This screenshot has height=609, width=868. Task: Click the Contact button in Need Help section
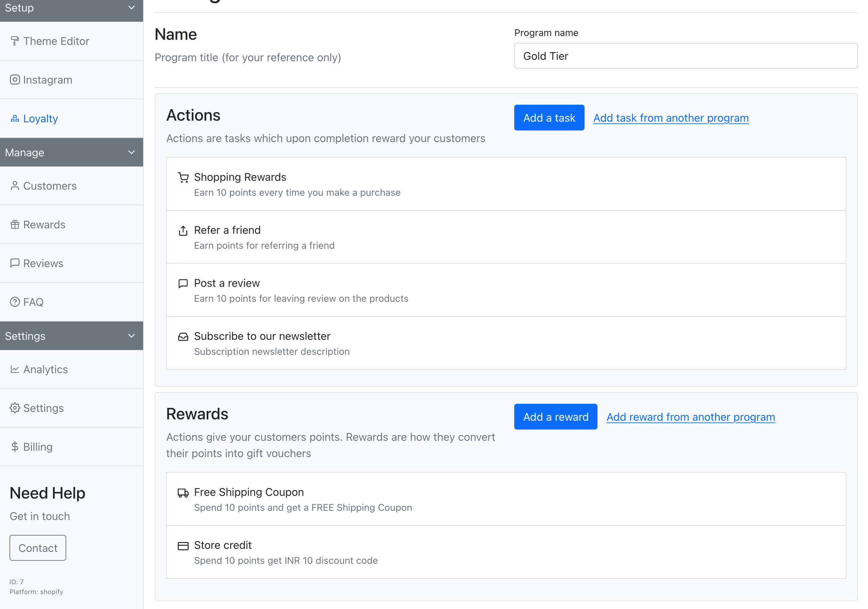point(38,547)
